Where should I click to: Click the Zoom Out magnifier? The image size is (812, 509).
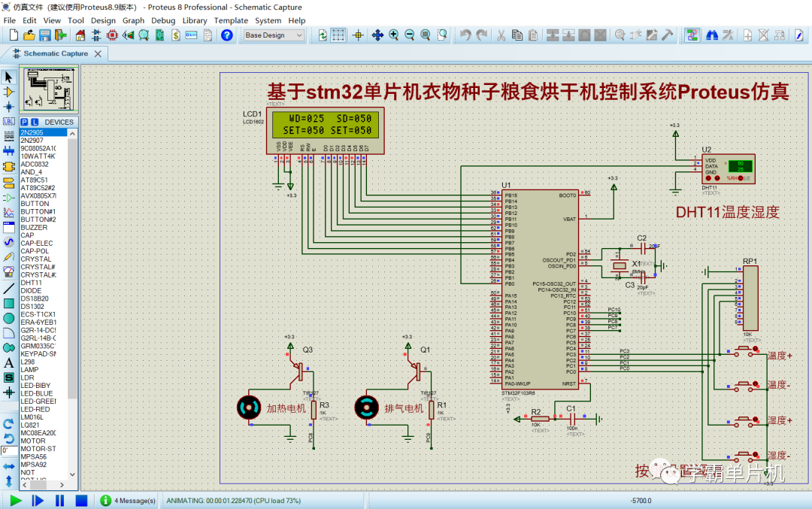pyautogui.click(x=410, y=35)
